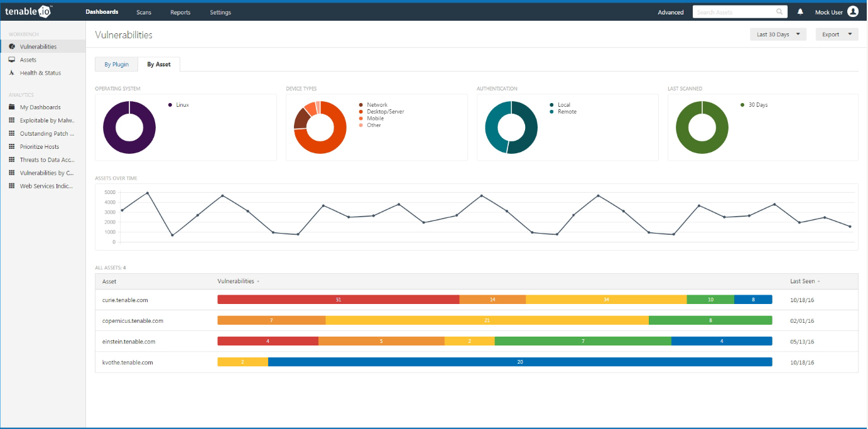The width and height of the screenshot is (868, 429).
Task: Open the copernicus.tenable.com asset
Action: tap(133, 321)
